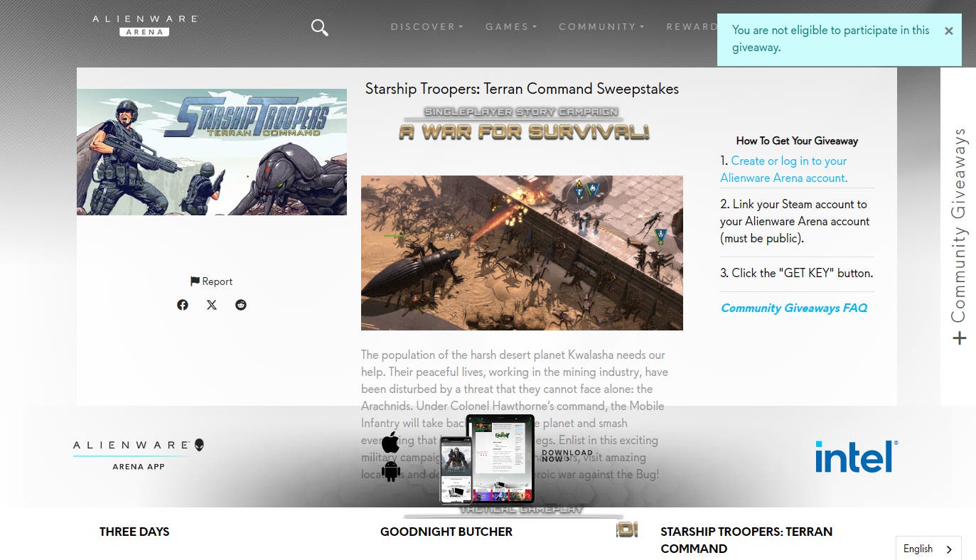Viewport: 976px width, 560px height.
Task: Share the giveaway on Facebook
Action: (183, 305)
